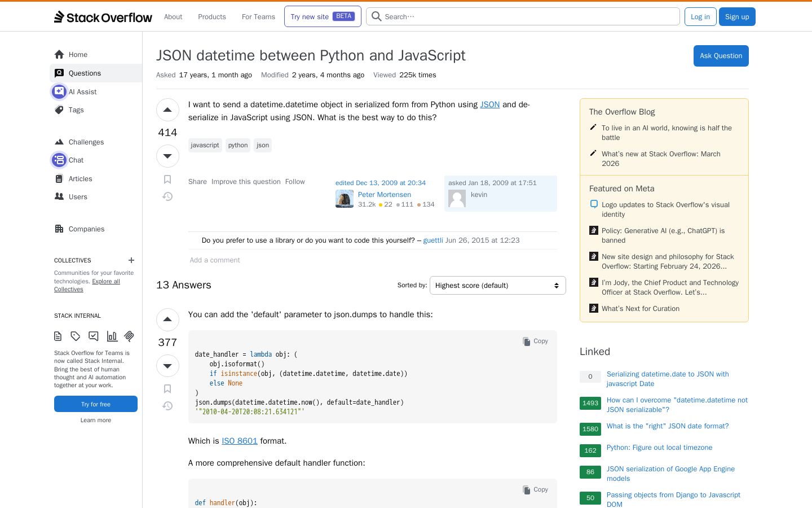Downvote the answer with 377 votes
The image size is (812, 508).
coord(167,366)
